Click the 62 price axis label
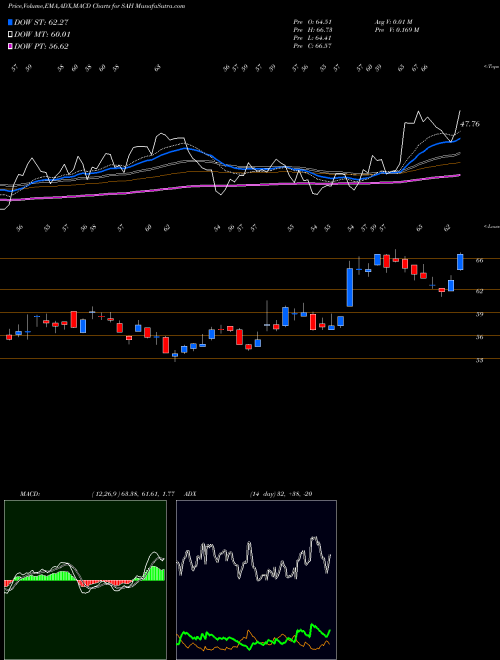The width and height of the screenshot is (500, 660). (x=479, y=291)
